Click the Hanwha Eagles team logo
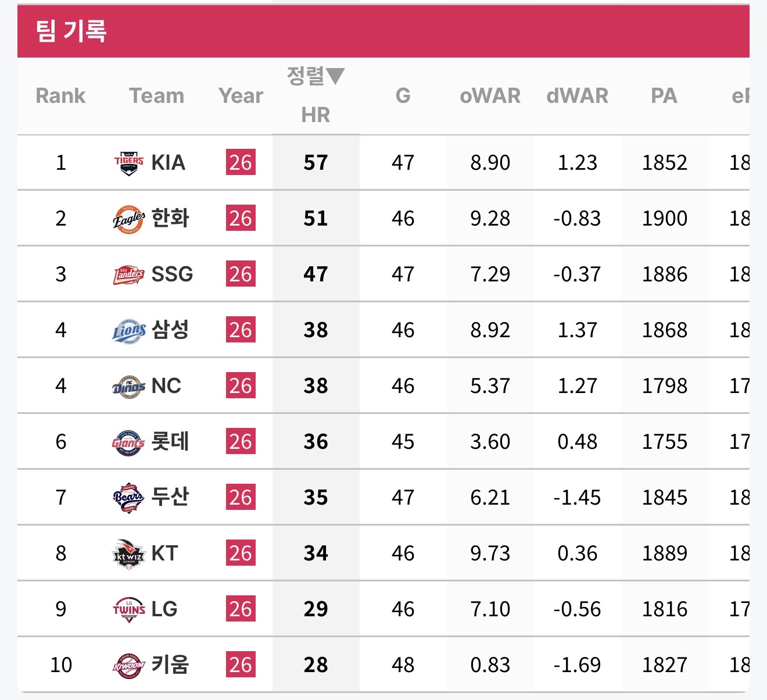The width and height of the screenshot is (767, 700). click(x=129, y=219)
